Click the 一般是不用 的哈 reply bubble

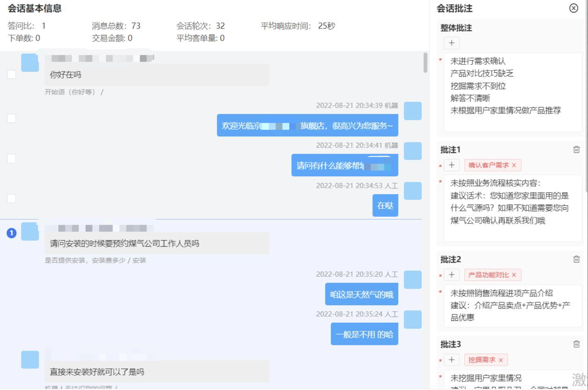pos(364,334)
